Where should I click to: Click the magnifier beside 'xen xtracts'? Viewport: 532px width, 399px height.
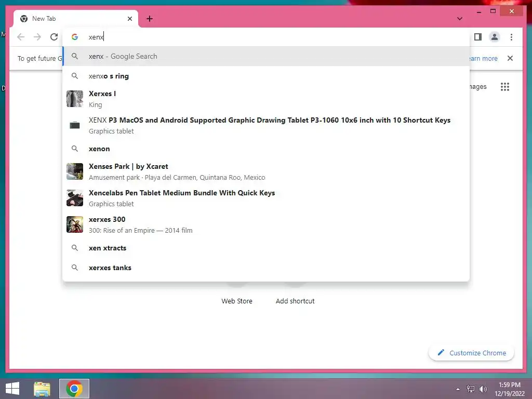(x=75, y=248)
